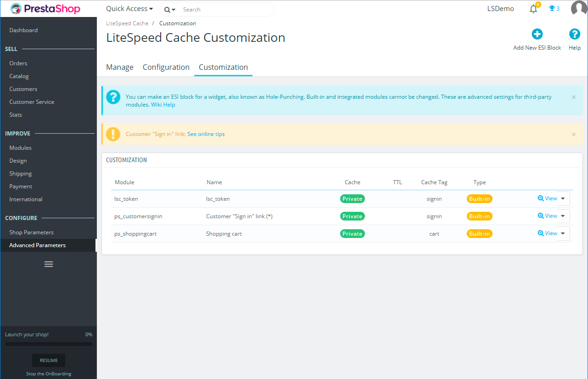This screenshot has height=379, width=588.
Task: Open International in the sidebar
Action: coord(26,199)
